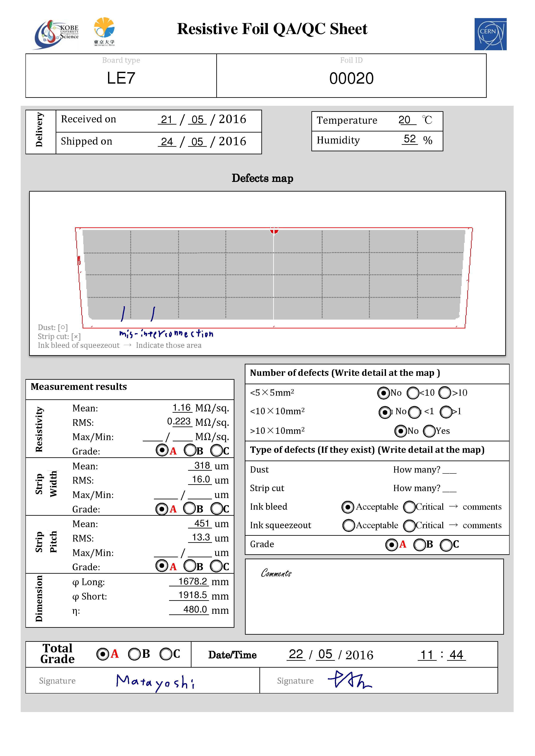This screenshot has height=756, width=535.
Task: Select Strip Pitch grade A radio button
Action: (x=162, y=566)
